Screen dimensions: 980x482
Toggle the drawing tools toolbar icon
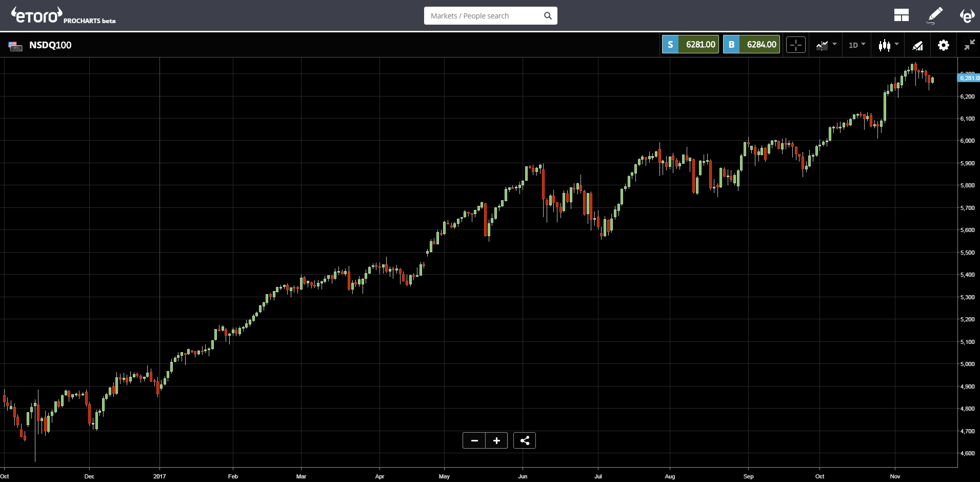click(917, 45)
